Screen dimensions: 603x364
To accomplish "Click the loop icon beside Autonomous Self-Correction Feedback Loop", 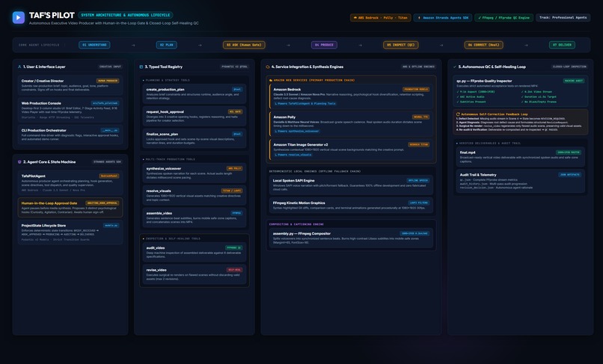I will coord(458,114).
